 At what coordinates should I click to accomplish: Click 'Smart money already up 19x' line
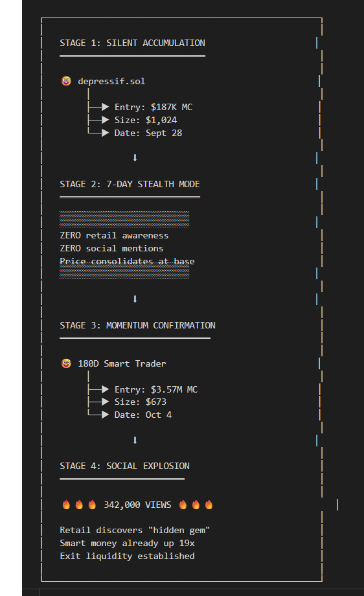tap(127, 543)
